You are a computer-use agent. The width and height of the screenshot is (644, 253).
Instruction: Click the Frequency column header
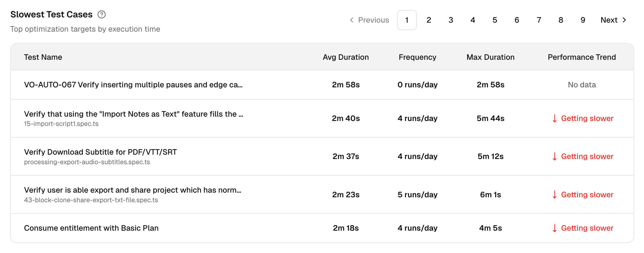point(418,57)
